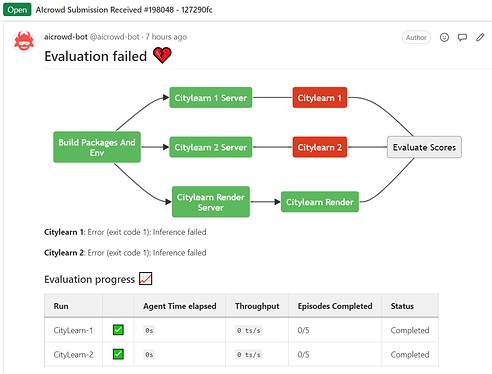Click the Throughput column header
Screen dimensions: 492x374
(257, 306)
